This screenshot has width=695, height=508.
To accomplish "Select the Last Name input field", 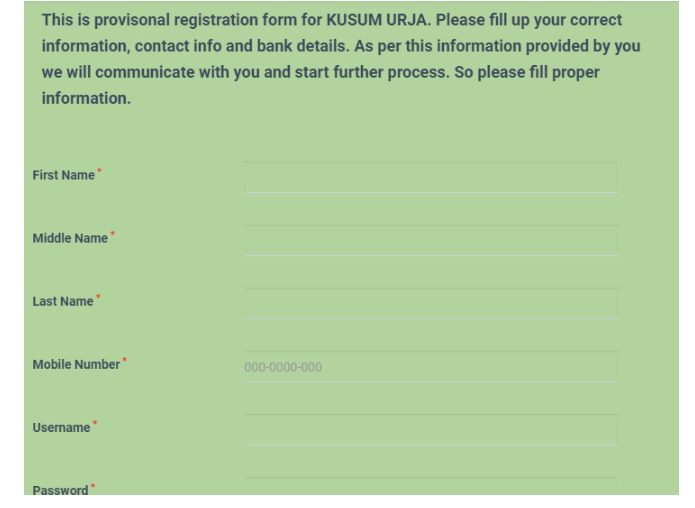I will (430, 303).
